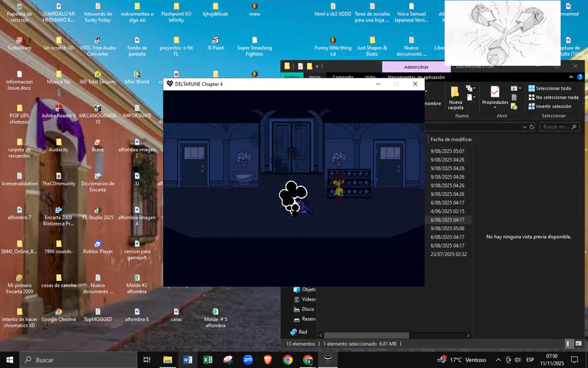Select the Flashpoint 9.0 Infinity folder

[x=176, y=13]
